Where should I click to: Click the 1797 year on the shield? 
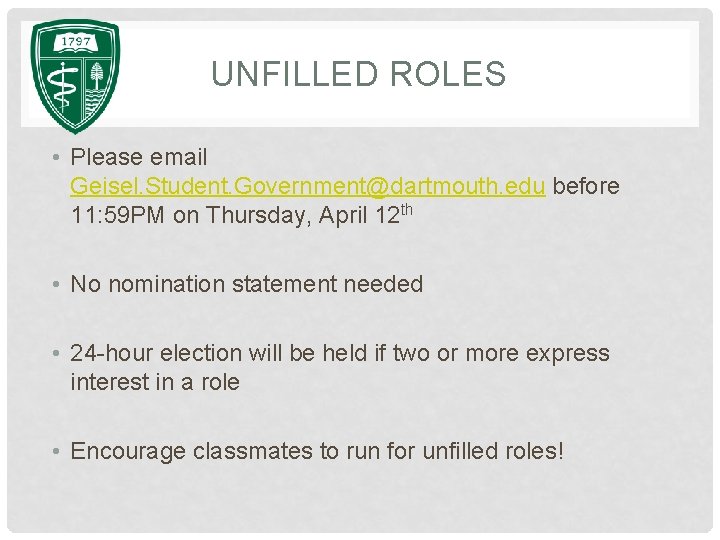[x=76, y=42]
